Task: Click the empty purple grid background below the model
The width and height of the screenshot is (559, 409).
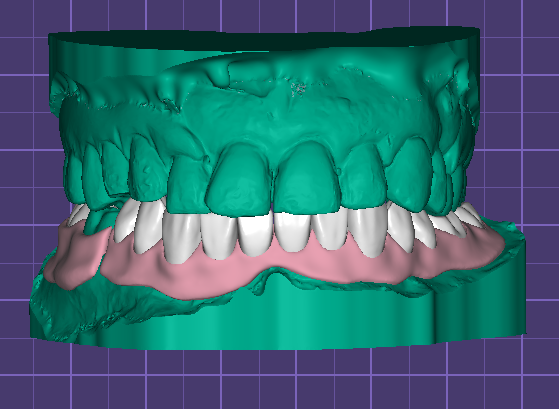Action: tap(278, 378)
